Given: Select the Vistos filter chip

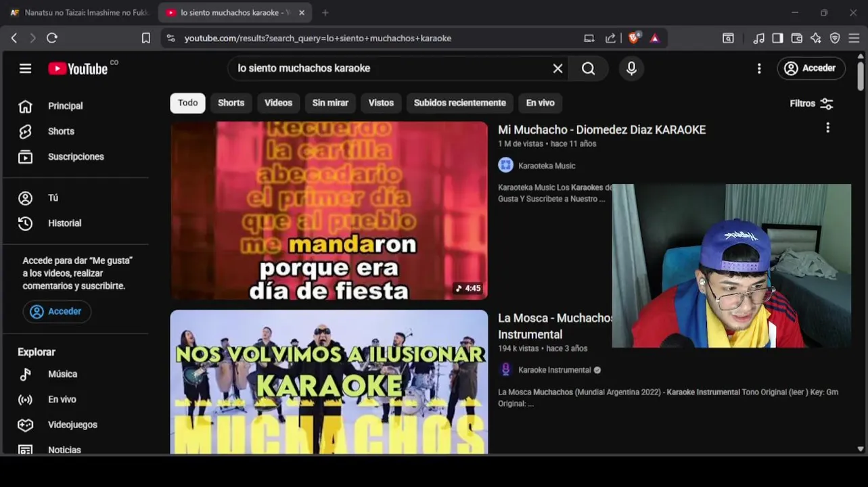Looking at the screenshot, I should pos(381,103).
